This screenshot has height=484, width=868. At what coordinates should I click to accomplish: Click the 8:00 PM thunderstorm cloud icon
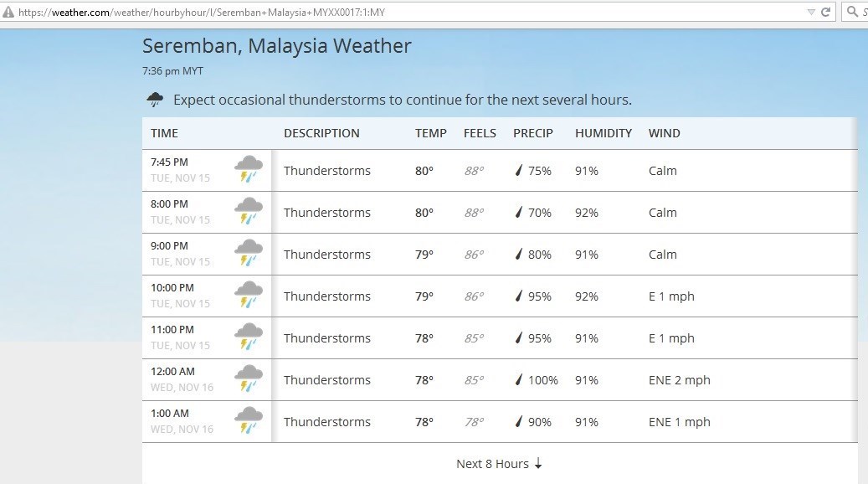click(249, 211)
